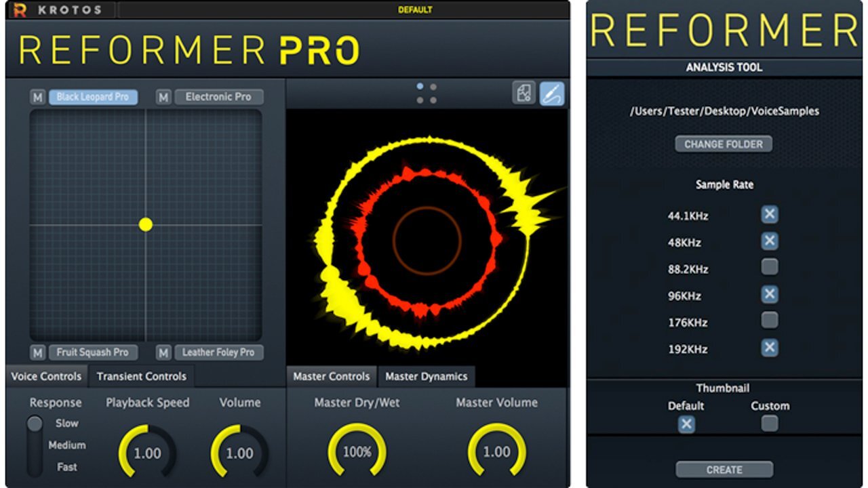This screenshot has height=488, width=868.
Task: Enable the 176KHz sample rate checkbox
Action: pos(769,320)
